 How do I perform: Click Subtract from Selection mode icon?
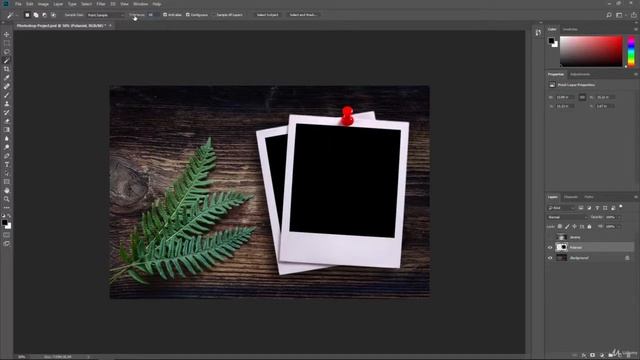click(x=44, y=15)
